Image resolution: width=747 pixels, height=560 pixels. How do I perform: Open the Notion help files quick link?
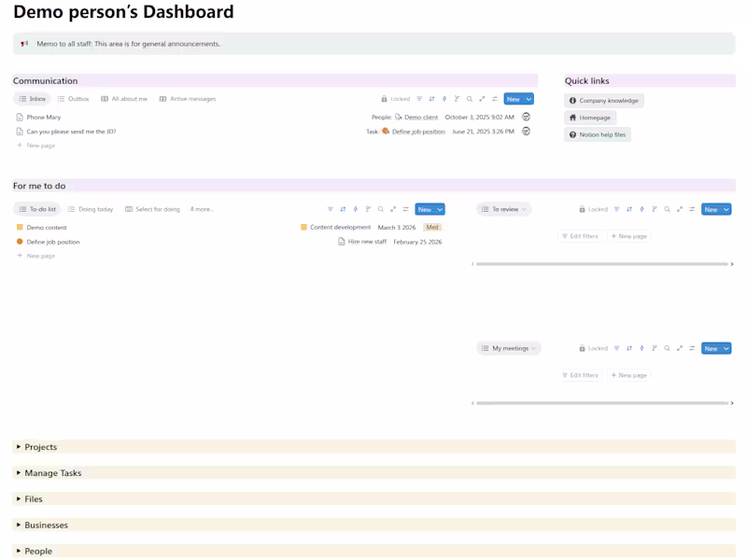[x=598, y=134]
